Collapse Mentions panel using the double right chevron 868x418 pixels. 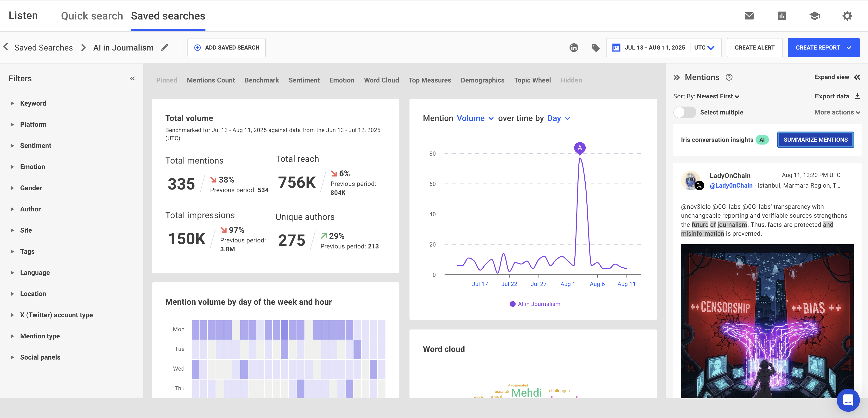(676, 77)
